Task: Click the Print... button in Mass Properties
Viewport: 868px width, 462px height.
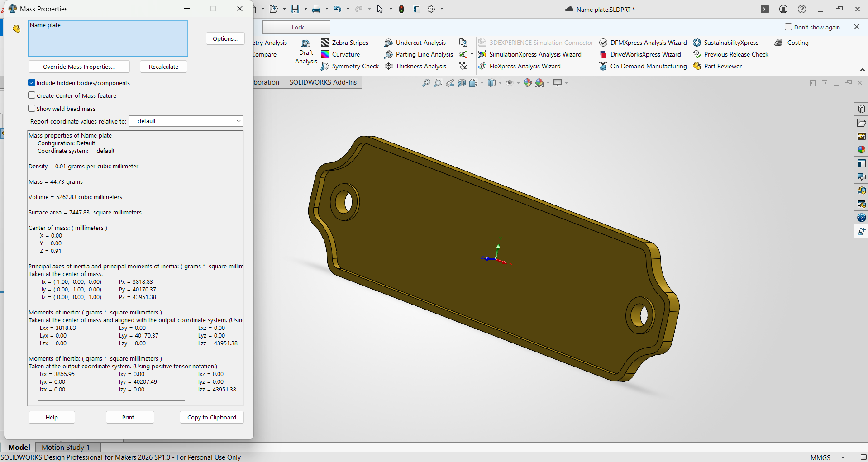Action: pos(130,417)
